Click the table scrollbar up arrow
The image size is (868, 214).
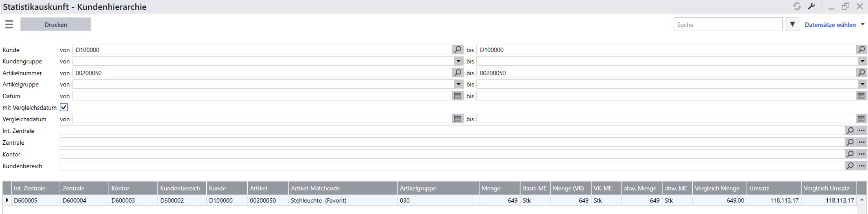coord(861,200)
